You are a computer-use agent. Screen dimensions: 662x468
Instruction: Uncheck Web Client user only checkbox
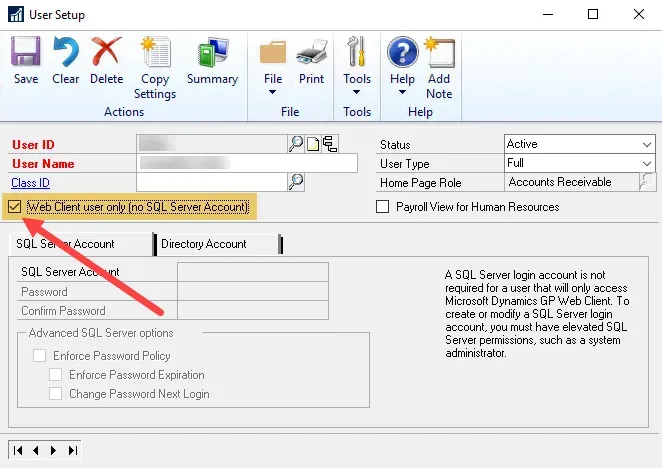point(14,207)
